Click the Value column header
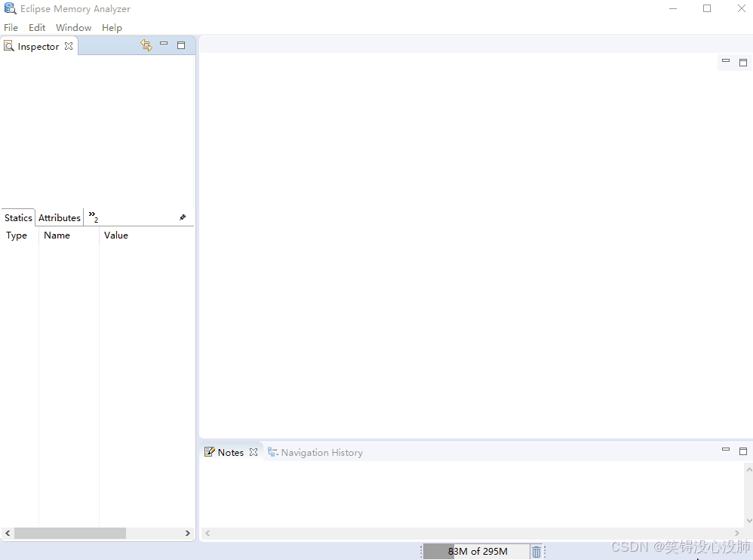The height and width of the screenshot is (560, 753). tap(116, 235)
